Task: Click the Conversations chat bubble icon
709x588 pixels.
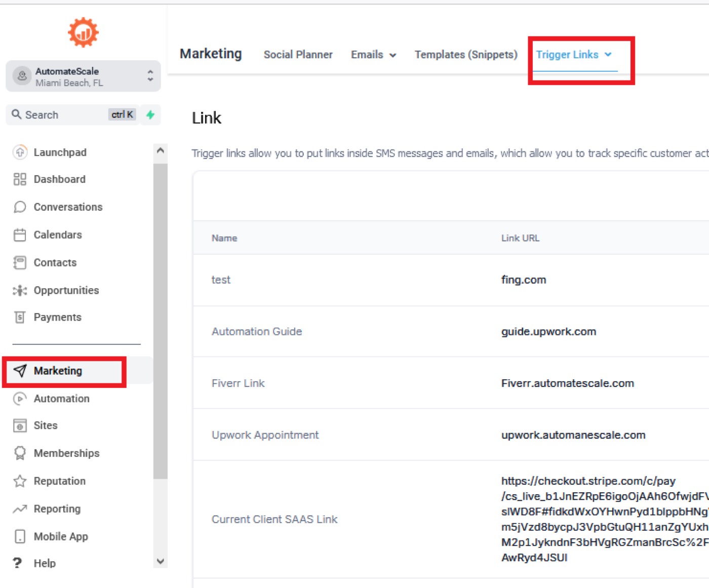Action: click(x=20, y=207)
